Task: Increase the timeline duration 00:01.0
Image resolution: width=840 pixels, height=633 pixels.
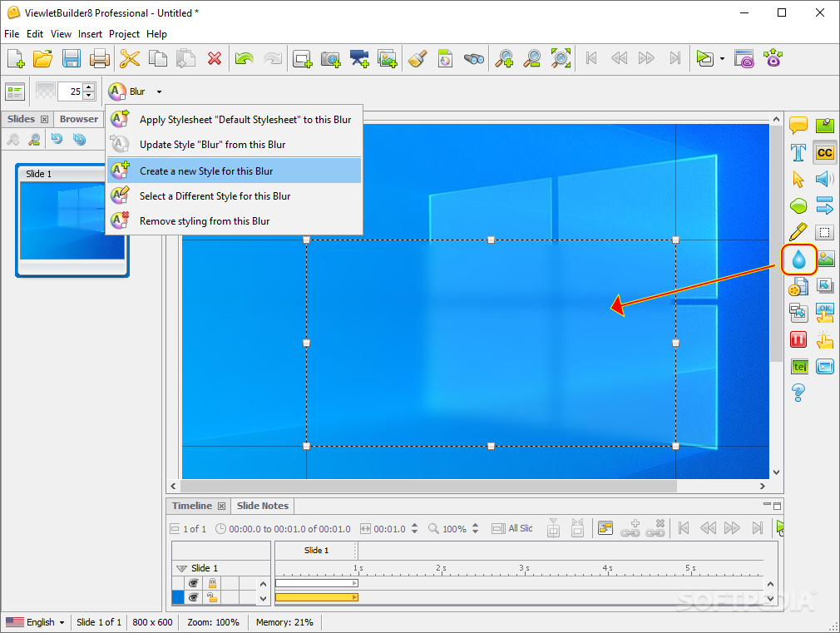Action: pyautogui.click(x=414, y=525)
